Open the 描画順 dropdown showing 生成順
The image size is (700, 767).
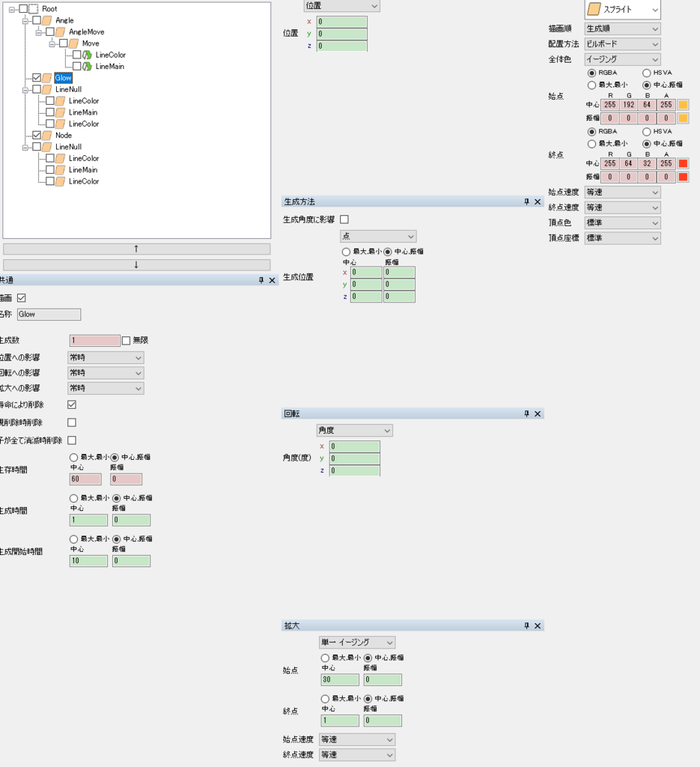[x=622, y=29]
